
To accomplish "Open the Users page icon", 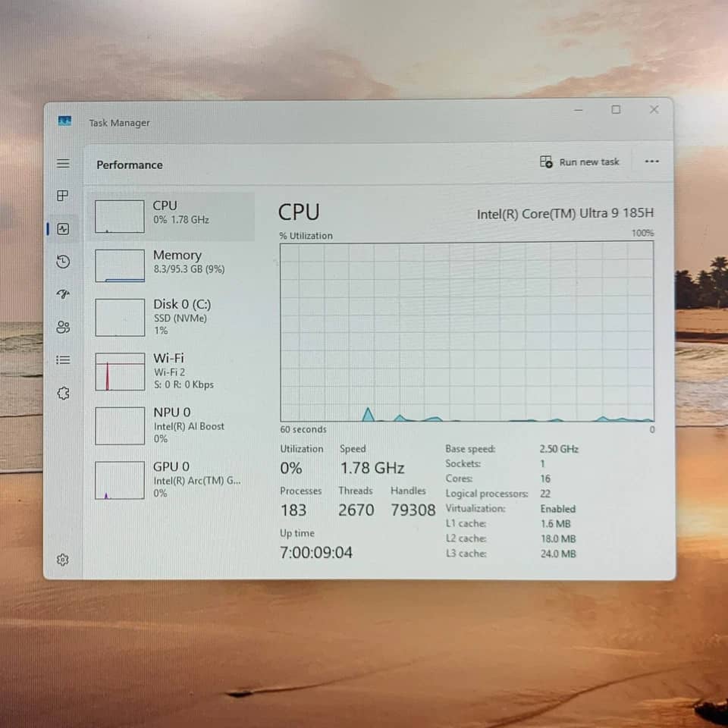I will (x=63, y=328).
